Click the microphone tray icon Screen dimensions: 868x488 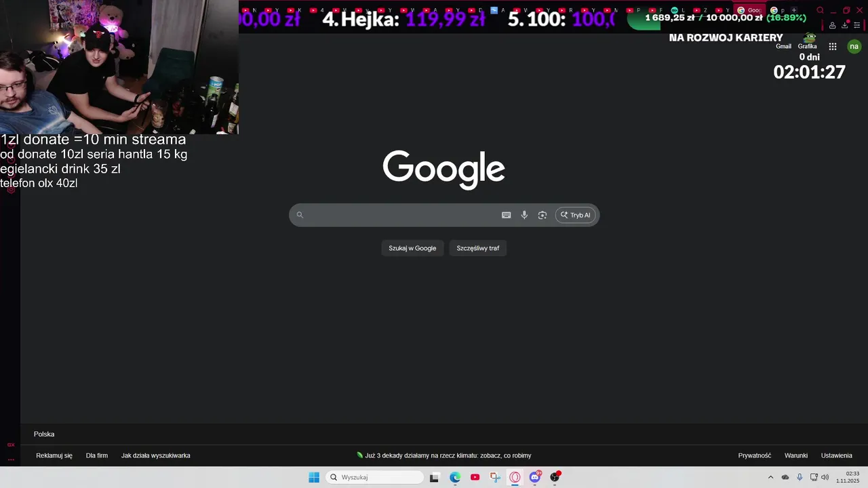(800, 477)
